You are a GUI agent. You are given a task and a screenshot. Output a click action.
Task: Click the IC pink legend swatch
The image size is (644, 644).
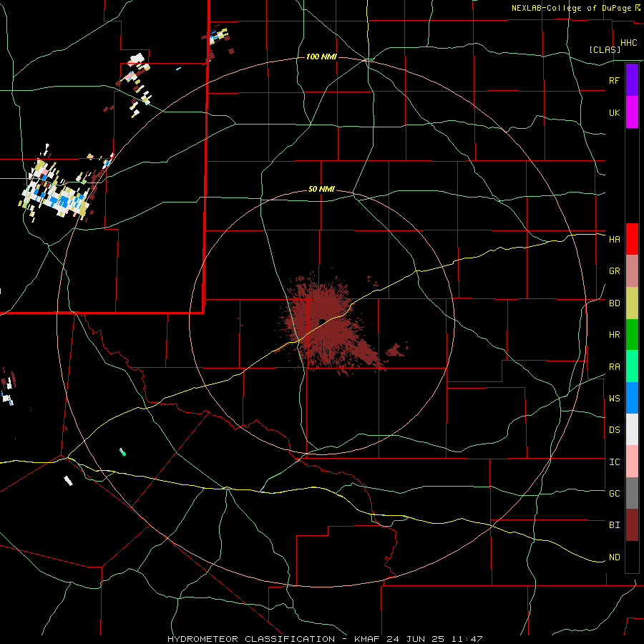(632, 462)
